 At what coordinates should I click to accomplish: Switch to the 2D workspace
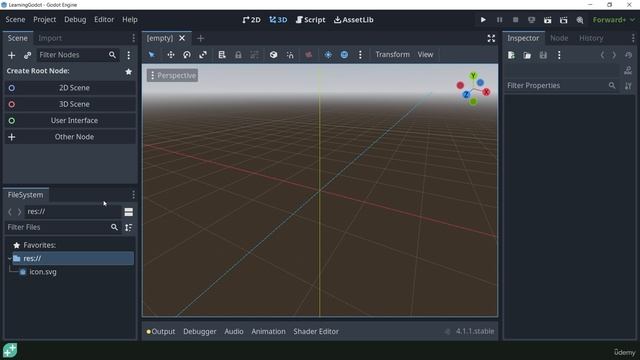[251, 20]
